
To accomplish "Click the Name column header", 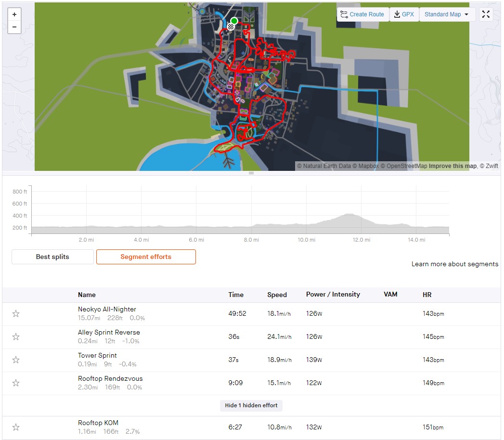I will [x=87, y=295].
